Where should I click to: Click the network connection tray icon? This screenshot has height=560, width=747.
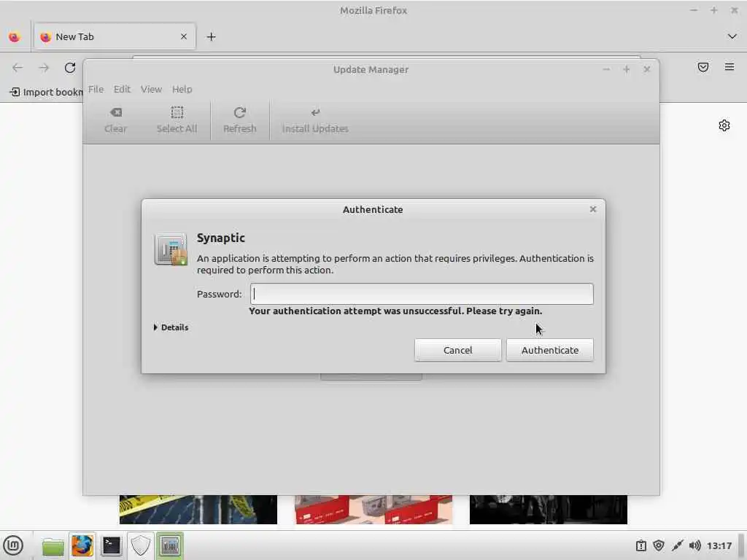pos(677,545)
